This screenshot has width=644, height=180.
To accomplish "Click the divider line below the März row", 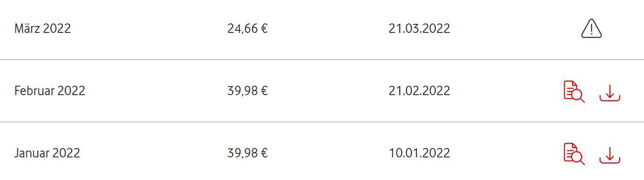I will pyautogui.click(x=322, y=60).
